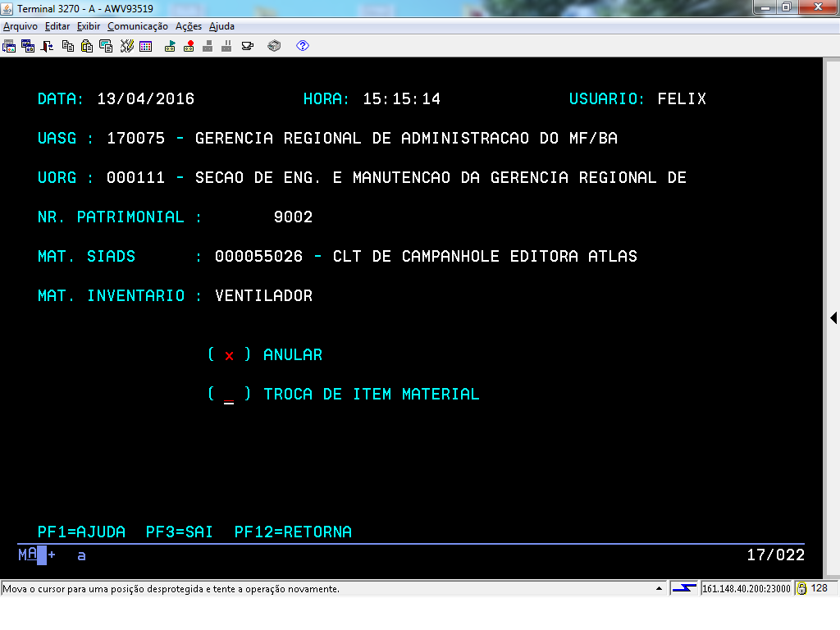Open help via blue question mark icon

(303, 46)
